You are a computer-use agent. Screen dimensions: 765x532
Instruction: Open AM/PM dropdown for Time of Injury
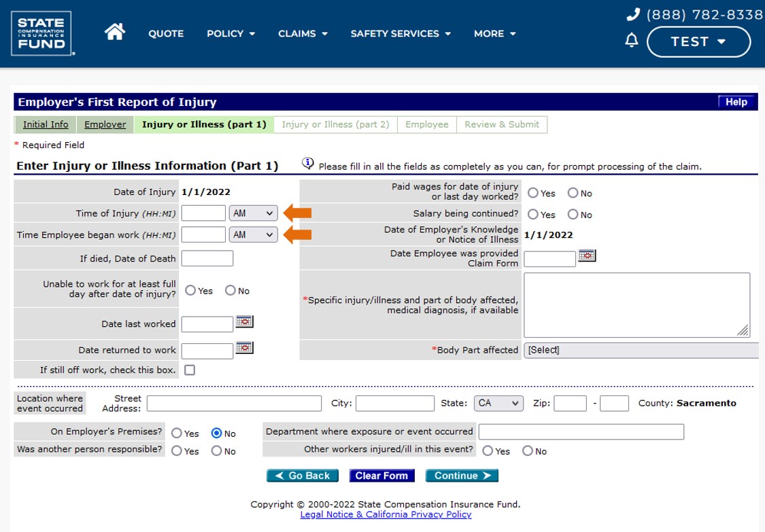tap(253, 213)
